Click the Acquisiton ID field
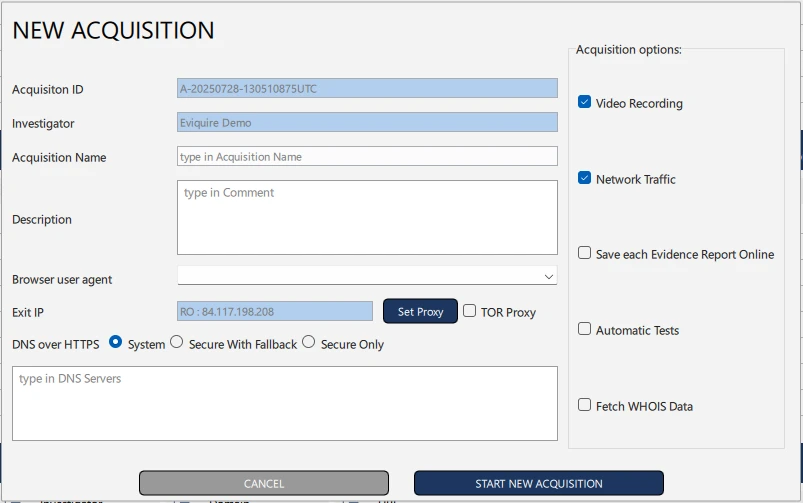 (367, 88)
